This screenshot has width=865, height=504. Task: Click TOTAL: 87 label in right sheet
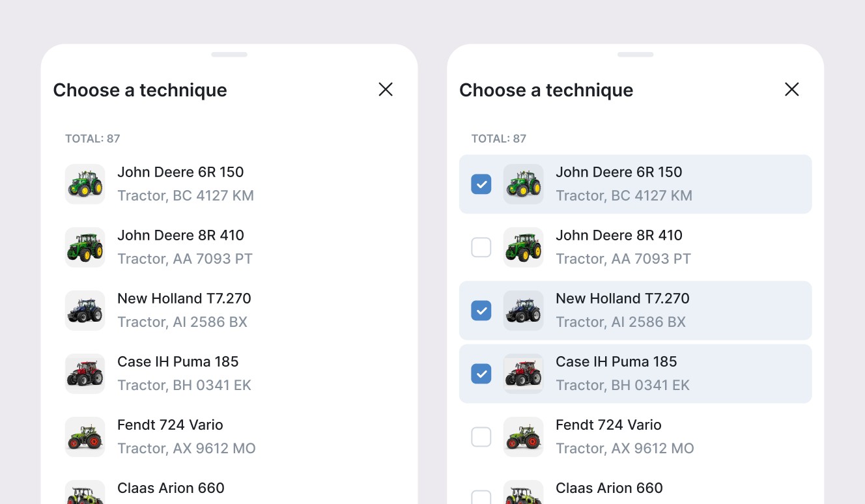(x=498, y=139)
